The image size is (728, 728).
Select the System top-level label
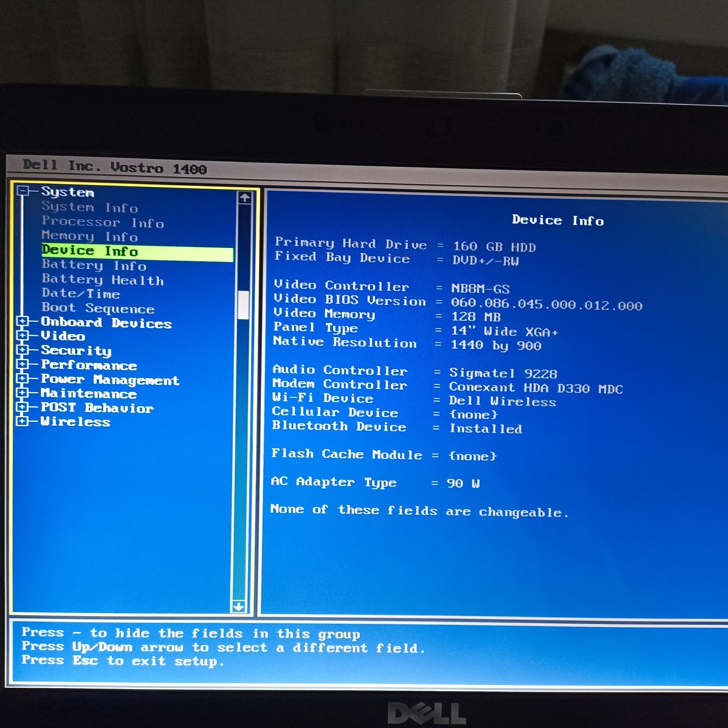[x=68, y=192]
